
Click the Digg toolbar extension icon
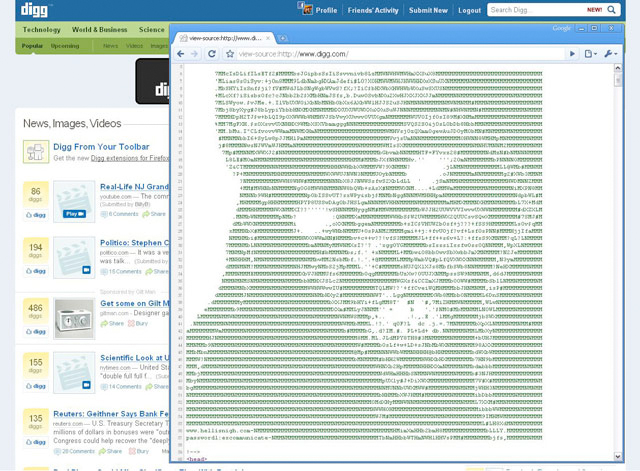(x=36, y=152)
